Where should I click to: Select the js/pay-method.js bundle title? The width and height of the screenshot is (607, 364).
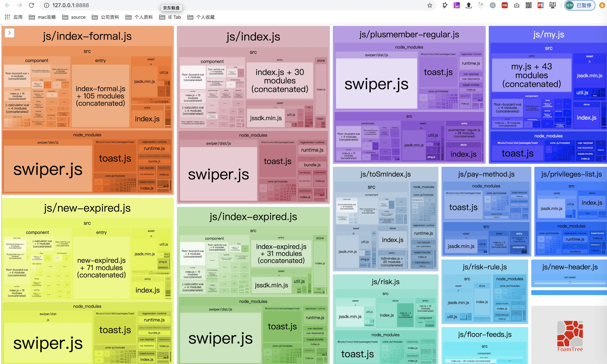[x=486, y=174]
